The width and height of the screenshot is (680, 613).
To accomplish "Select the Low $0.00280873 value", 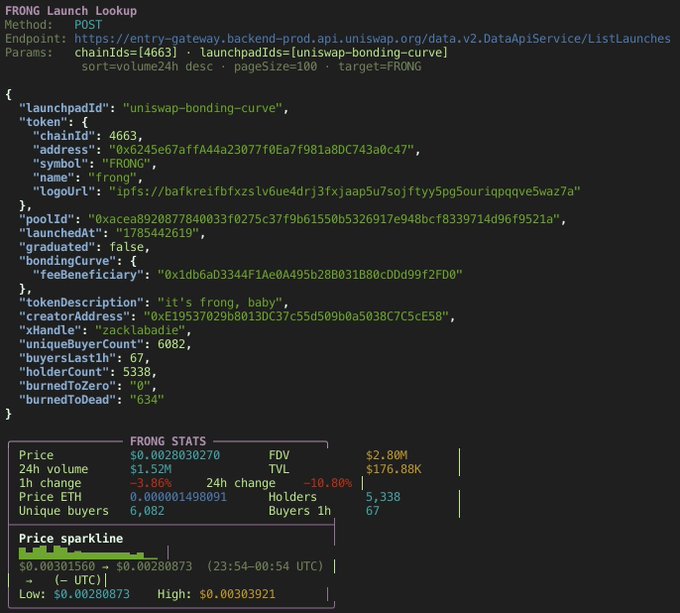I will point(92,593).
